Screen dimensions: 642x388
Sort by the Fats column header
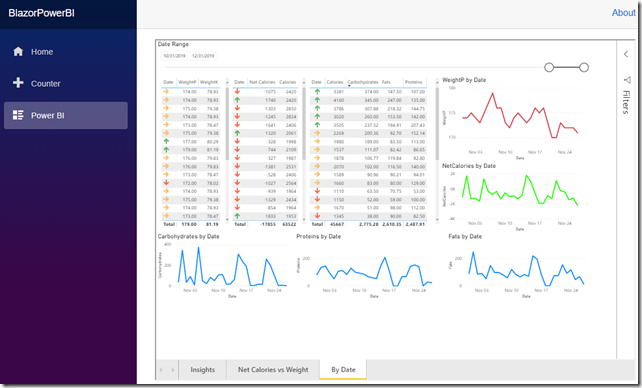[x=386, y=82]
